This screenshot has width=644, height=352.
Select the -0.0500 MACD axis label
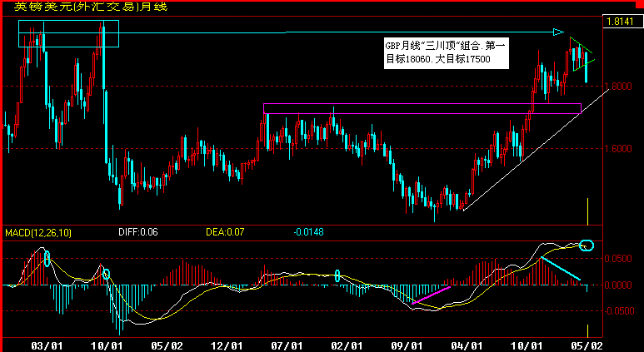(x=617, y=311)
